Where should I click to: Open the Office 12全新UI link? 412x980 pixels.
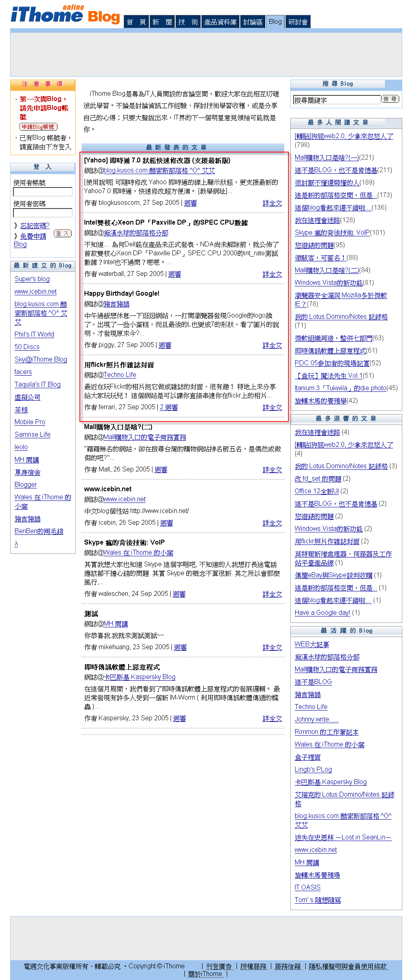pyautogui.click(x=317, y=491)
